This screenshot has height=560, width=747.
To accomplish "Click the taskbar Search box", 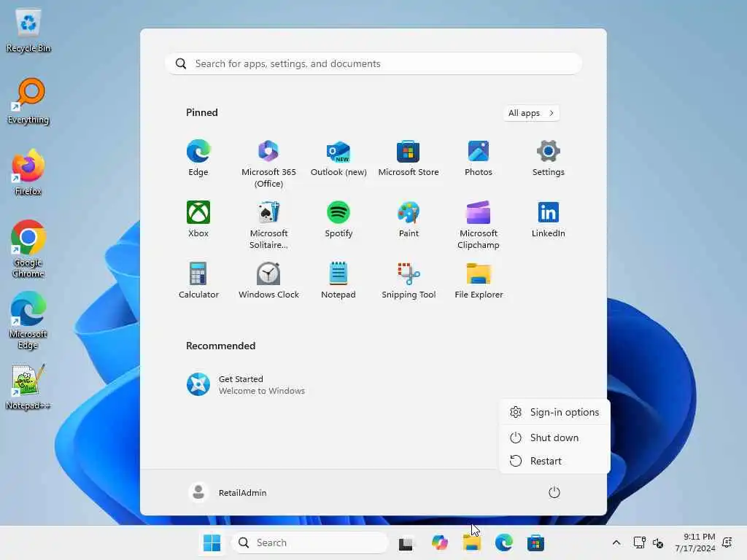I will [309, 542].
